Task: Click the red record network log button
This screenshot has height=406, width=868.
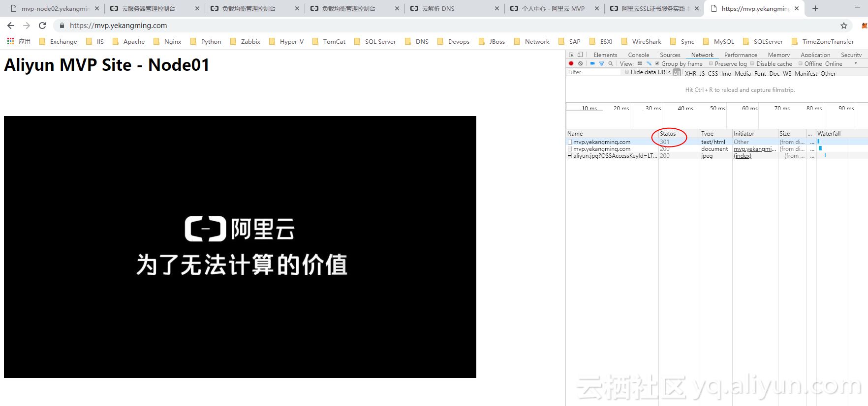Action: 571,63
